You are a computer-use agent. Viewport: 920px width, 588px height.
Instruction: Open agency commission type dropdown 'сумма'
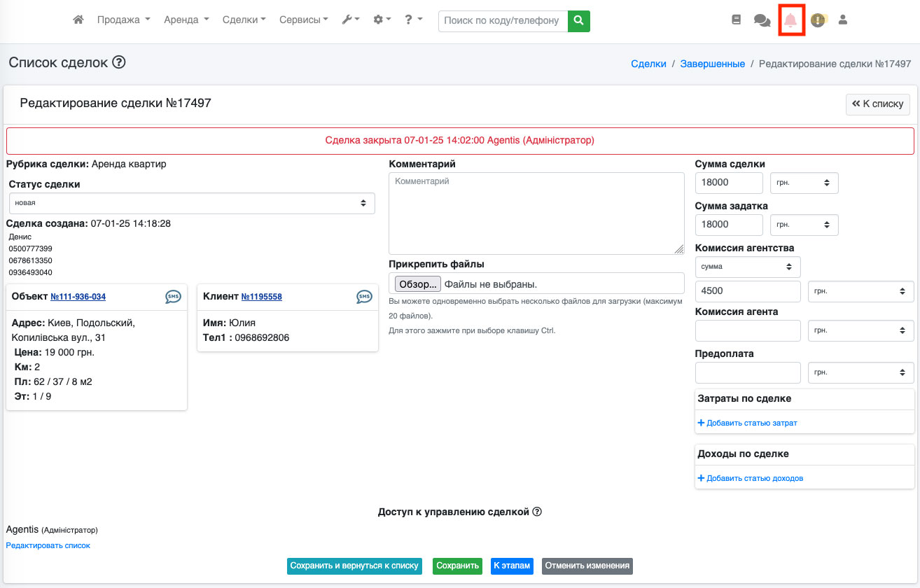coord(747,267)
